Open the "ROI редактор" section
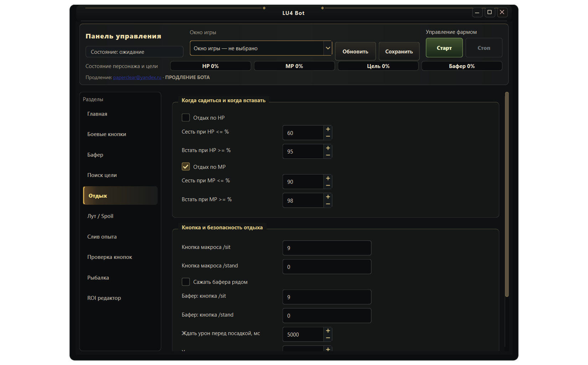The image size is (588, 365). point(120,298)
